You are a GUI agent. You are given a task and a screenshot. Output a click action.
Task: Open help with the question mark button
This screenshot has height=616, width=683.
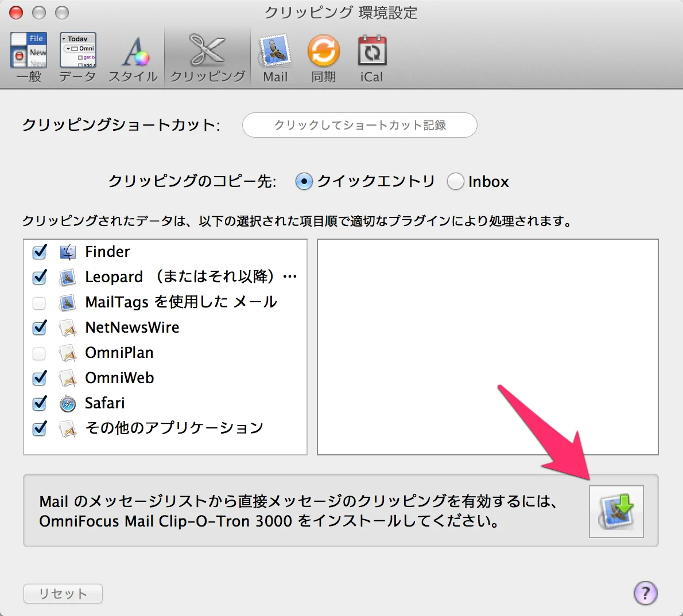click(x=645, y=593)
